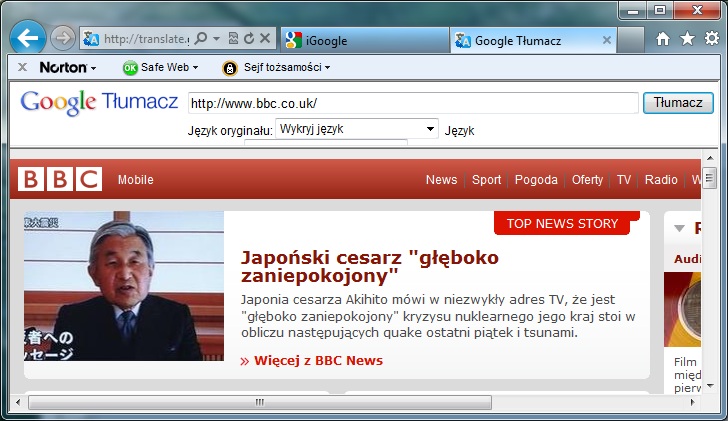Click the compatibility view icon
Screen dimensions: 728x421
coord(234,39)
